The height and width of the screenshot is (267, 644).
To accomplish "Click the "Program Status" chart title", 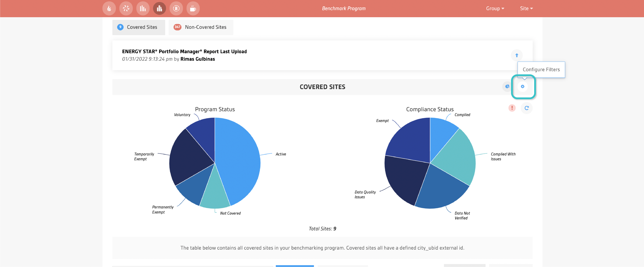I will 215,109.
